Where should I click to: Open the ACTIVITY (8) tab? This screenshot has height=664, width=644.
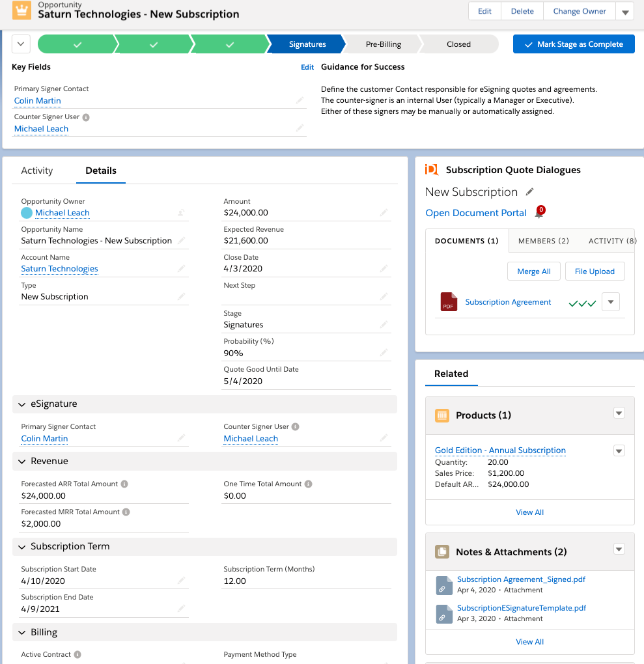pyautogui.click(x=612, y=241)
